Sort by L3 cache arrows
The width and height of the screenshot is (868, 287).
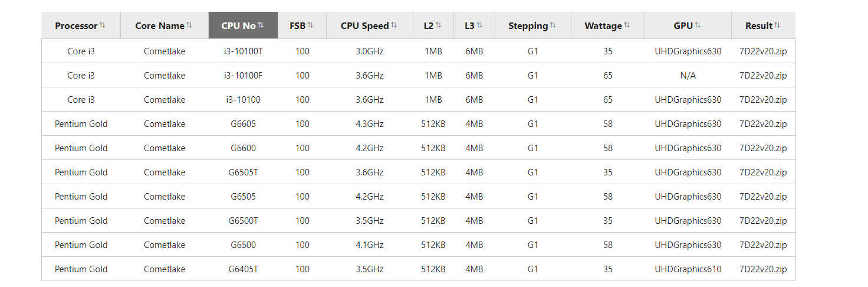pyautogui.click(x=480, y=25)
